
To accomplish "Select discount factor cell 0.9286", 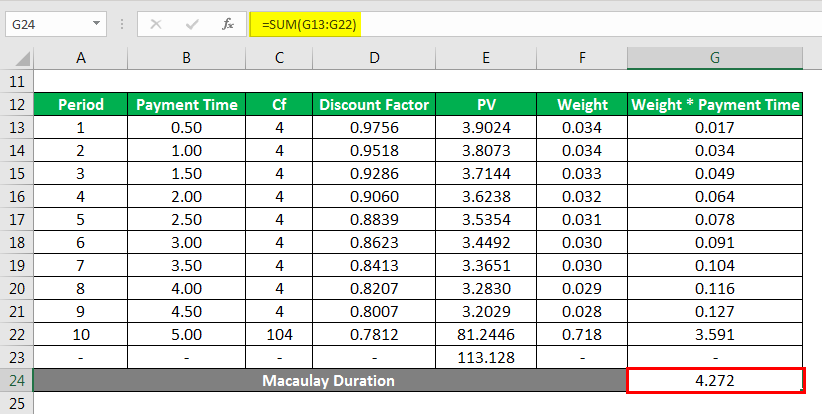I will (x=374, y=173).
